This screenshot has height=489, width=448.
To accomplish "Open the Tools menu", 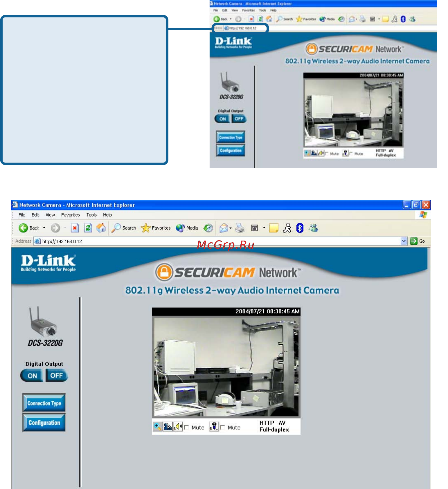I will tap(91, 215).
